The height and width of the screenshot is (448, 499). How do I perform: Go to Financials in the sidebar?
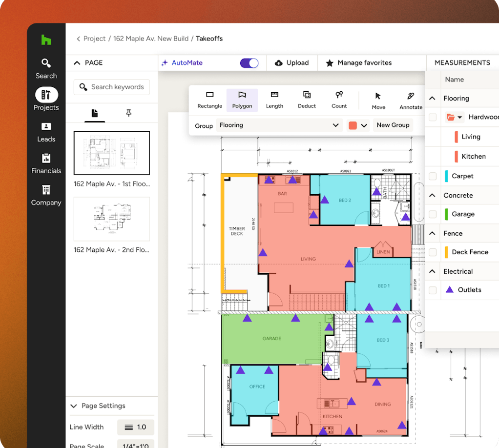[x=46, y=164]
